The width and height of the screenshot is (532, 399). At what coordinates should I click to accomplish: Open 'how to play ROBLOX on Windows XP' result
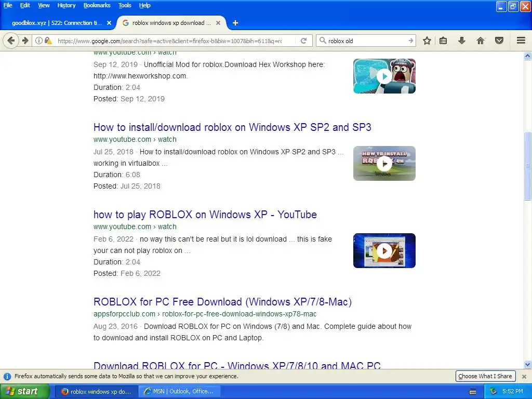205,215
